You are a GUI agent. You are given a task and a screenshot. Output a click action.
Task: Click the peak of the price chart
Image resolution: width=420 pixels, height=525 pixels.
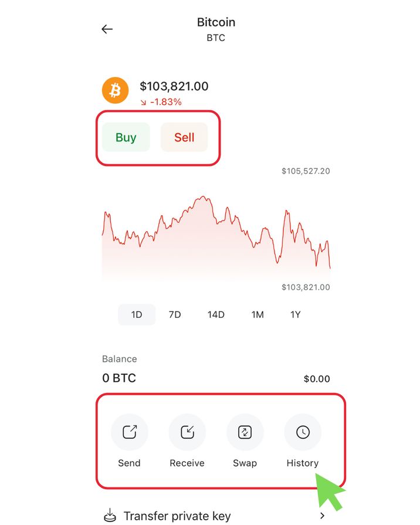click(203, 197)
